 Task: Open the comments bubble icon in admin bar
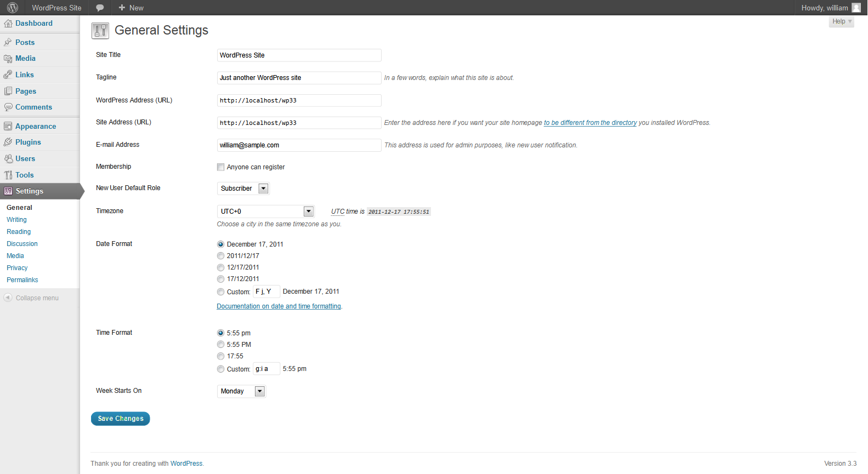point(100,8)
